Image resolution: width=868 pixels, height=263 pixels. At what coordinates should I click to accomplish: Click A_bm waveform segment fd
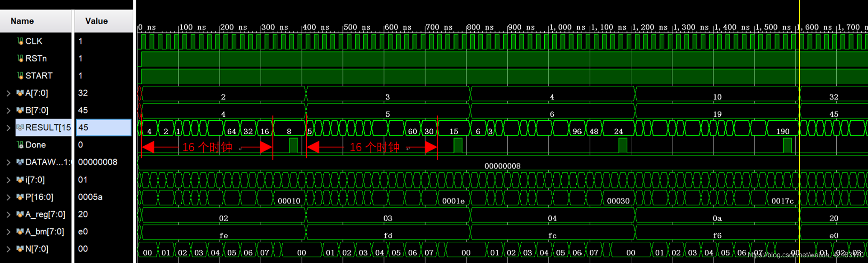point(388,232)
